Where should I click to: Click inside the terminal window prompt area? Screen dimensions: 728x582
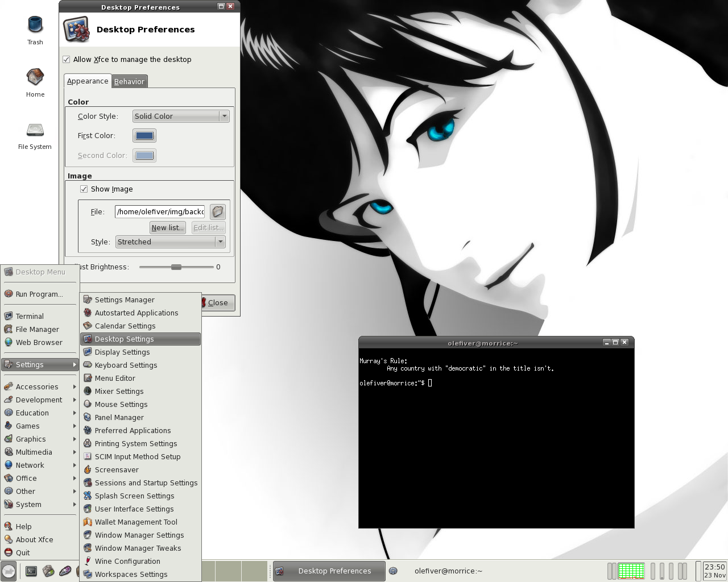click(x=496, y=438)
